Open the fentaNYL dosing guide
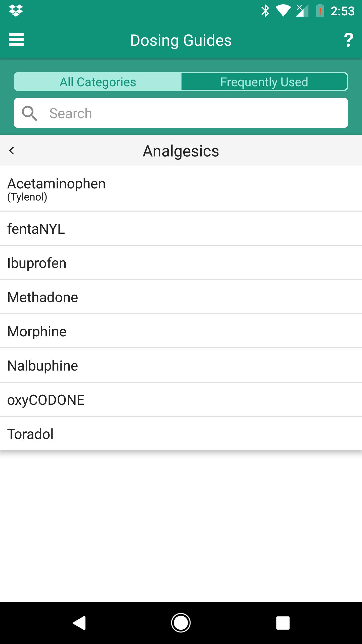Screen dimensions: 362x644 coord(181,229)
